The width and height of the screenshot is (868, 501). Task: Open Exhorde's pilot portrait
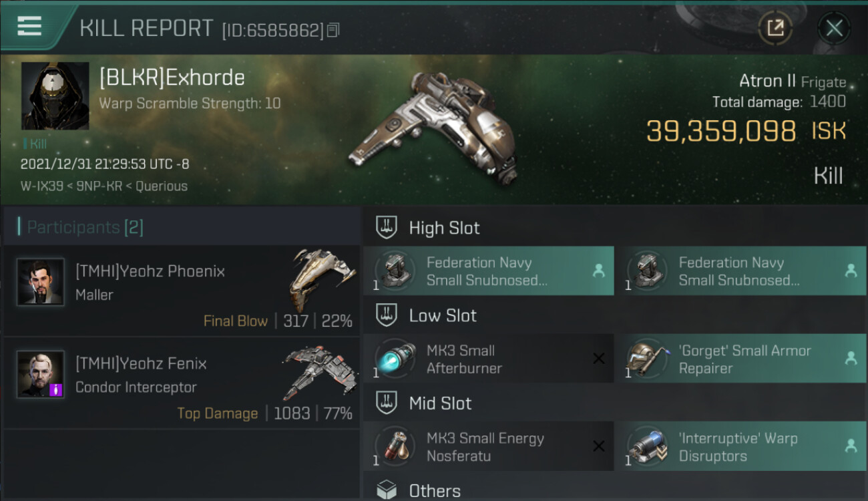click(x=55, y=96)
